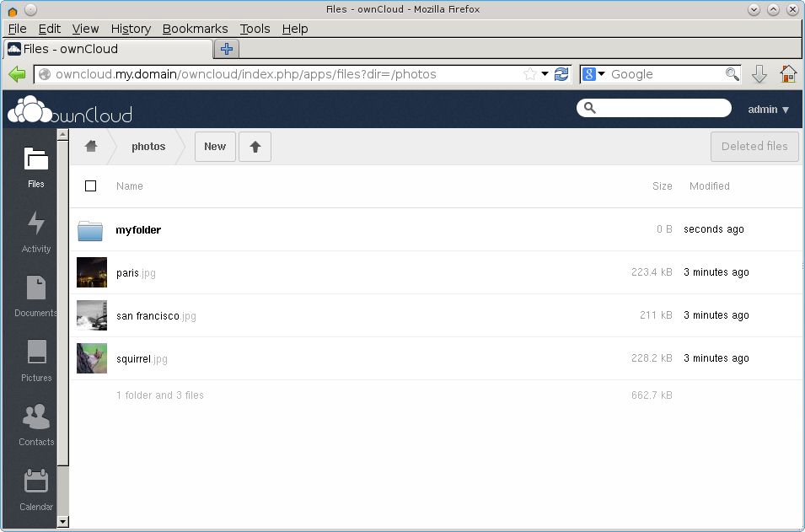
Task: Open the Documents app in sidebar
Action: 36,296
